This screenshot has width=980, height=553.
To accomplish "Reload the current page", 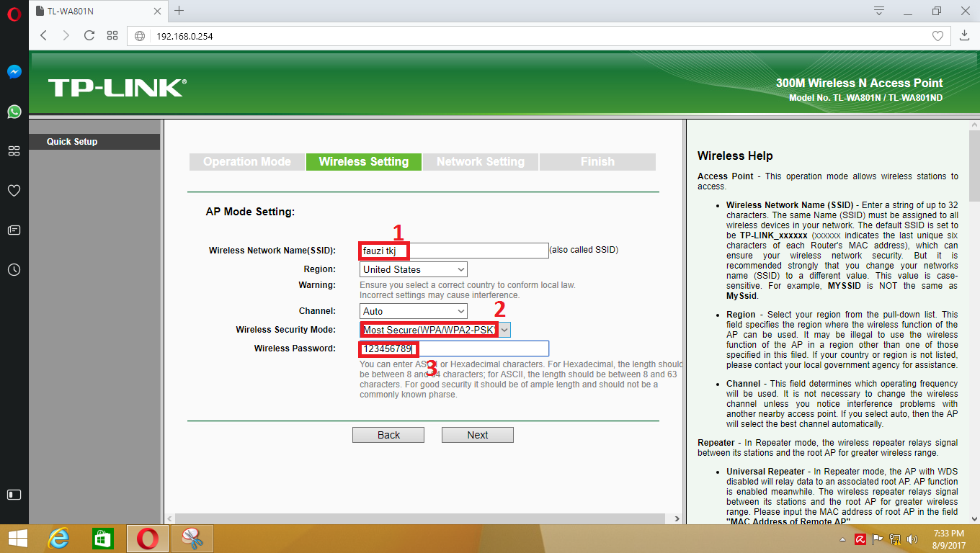I will (89, 35).
